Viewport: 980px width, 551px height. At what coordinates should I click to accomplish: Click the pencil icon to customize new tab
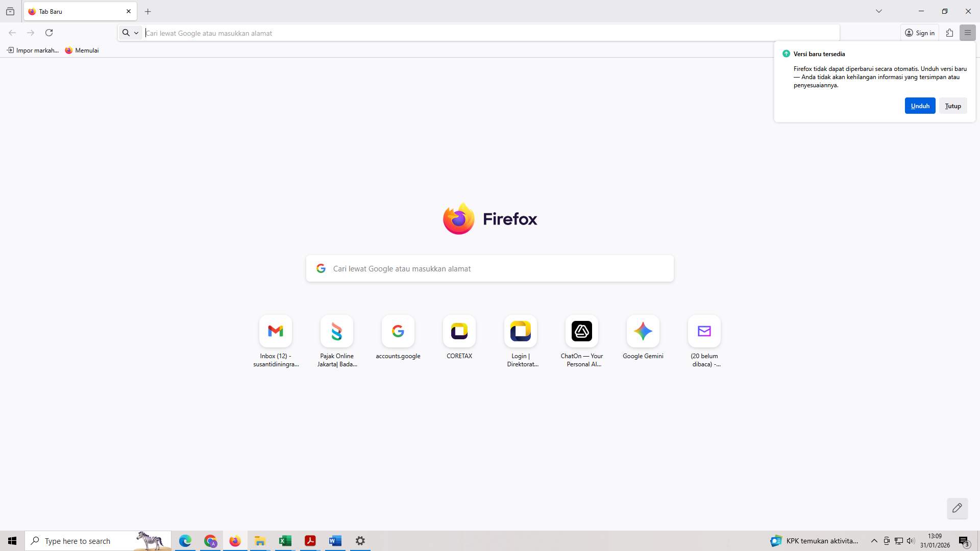957,508
